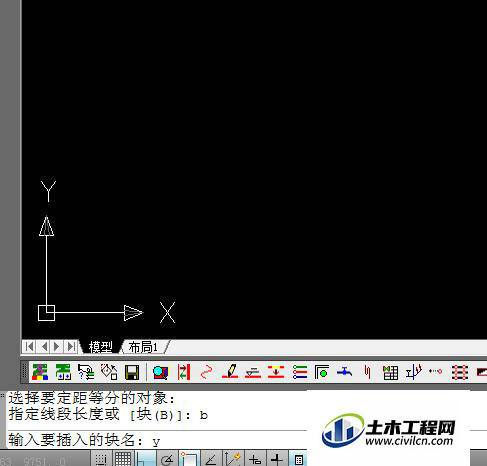Toggle Polar tracking in status bar
Image resolution: width=487 pixels, height=466 pixels.
[167, 459]
